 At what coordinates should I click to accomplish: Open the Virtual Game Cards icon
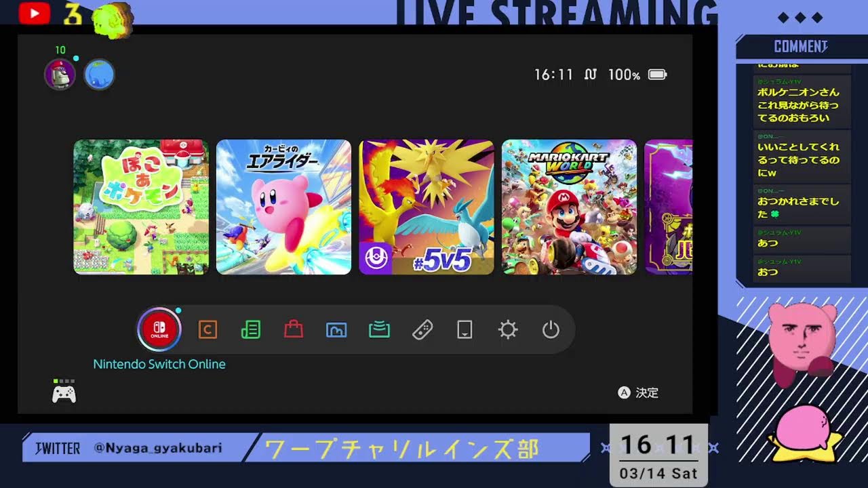[x=465, y=330]
